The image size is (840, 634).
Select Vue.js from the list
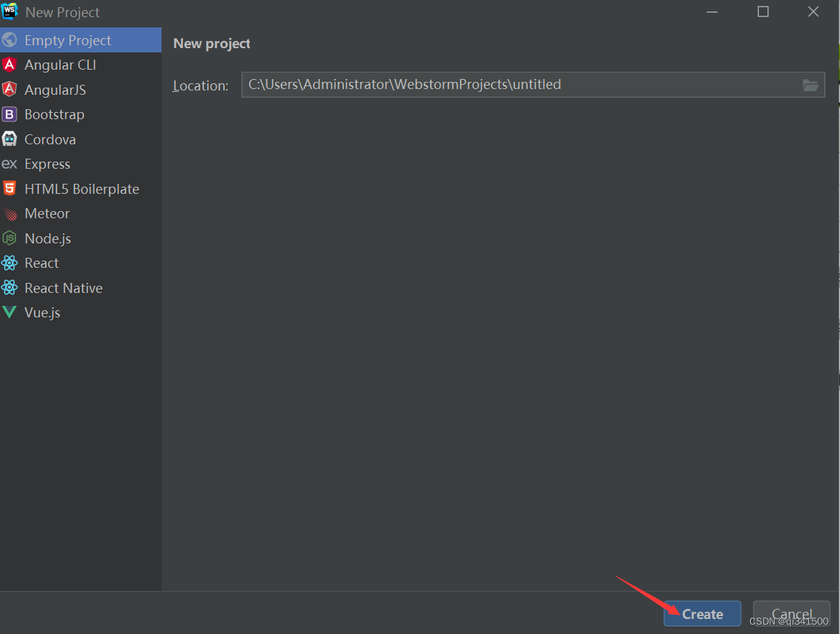(80, 312)
